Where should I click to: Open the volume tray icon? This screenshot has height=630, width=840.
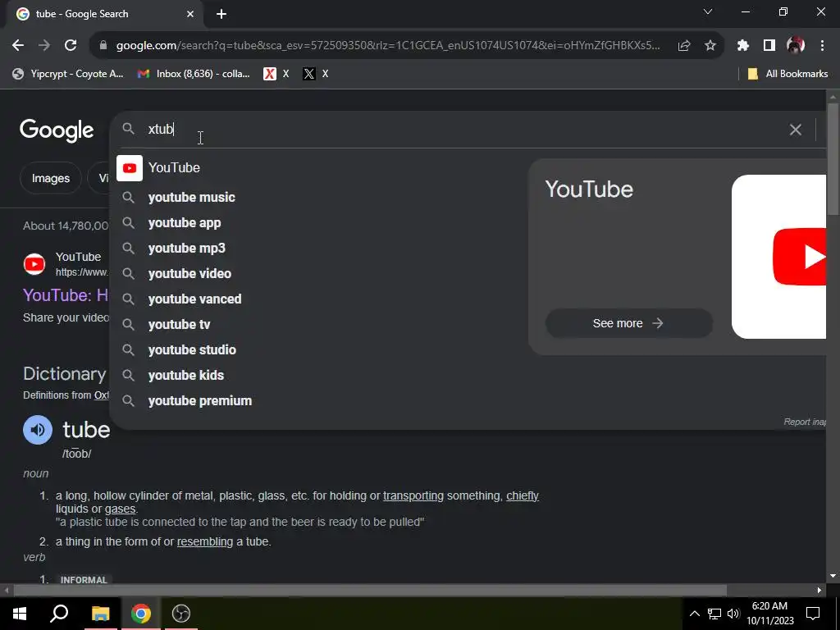733,614
